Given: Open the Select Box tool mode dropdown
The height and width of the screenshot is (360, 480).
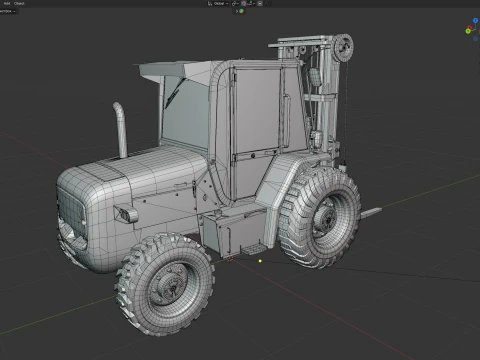Looking at the screenshot, I should 7,11.
